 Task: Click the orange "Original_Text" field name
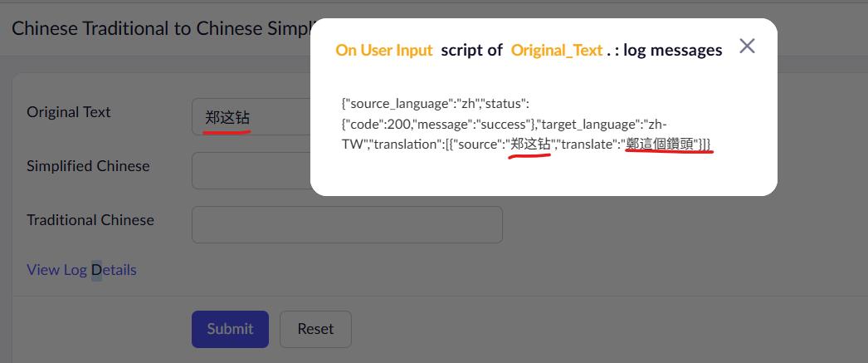557,51
